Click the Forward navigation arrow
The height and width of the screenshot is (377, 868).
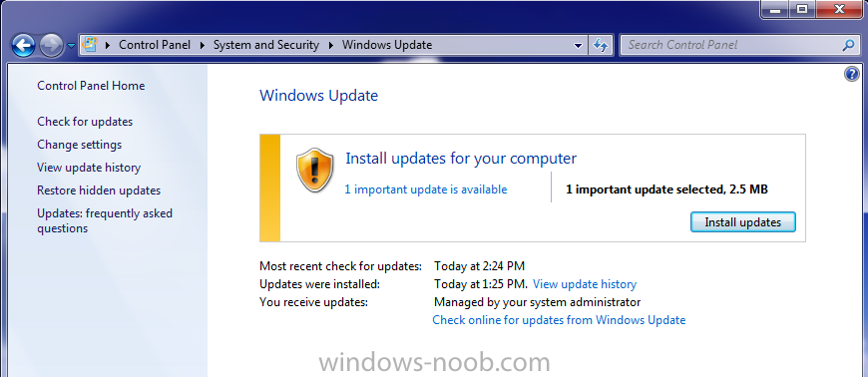coord(52,46)
